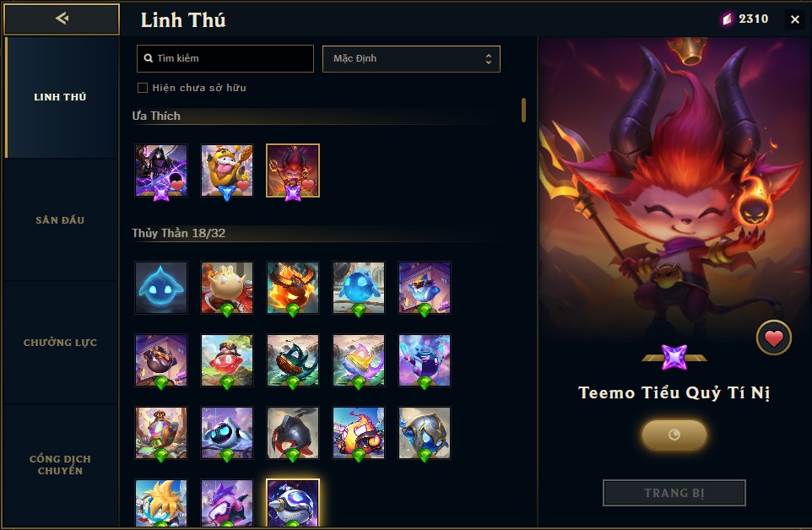Click the gold star-upgrade button below Teemo's name

[674, 435]
